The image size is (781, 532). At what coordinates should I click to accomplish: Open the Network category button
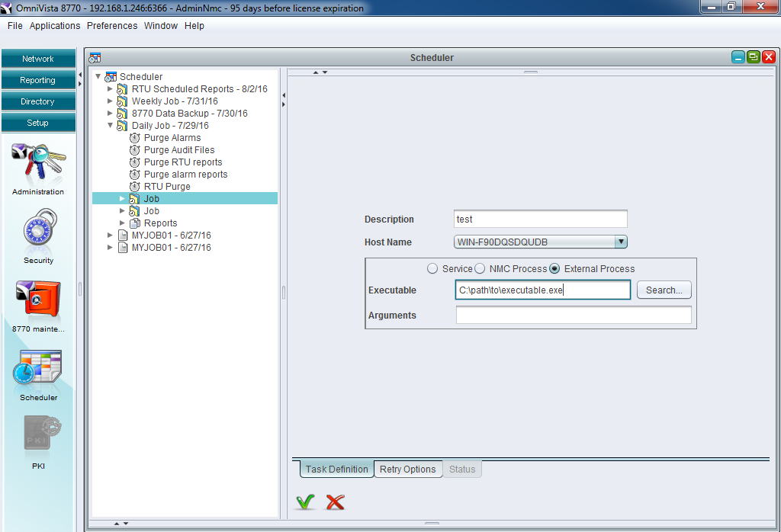[x=38, y=59]
